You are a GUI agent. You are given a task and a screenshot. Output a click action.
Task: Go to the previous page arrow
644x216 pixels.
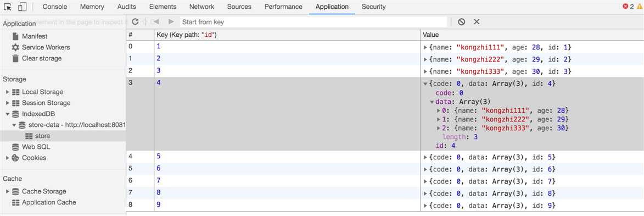[x=156, y=22]
